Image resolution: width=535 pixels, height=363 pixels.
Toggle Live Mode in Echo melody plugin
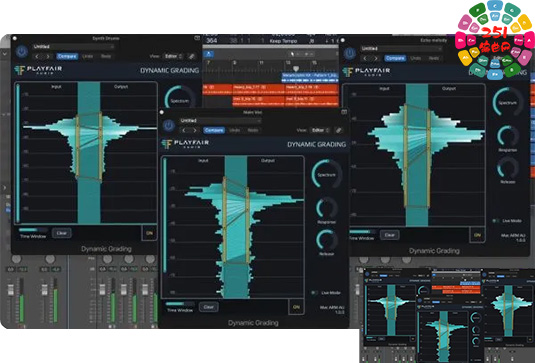495,221
